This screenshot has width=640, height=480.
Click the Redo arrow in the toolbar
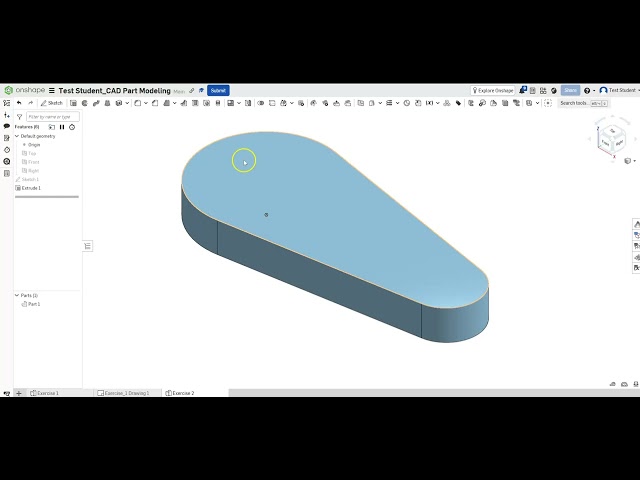(30, 103)
